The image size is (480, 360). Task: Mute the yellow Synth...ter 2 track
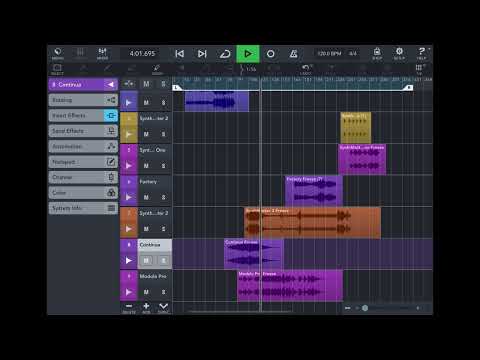146,134
